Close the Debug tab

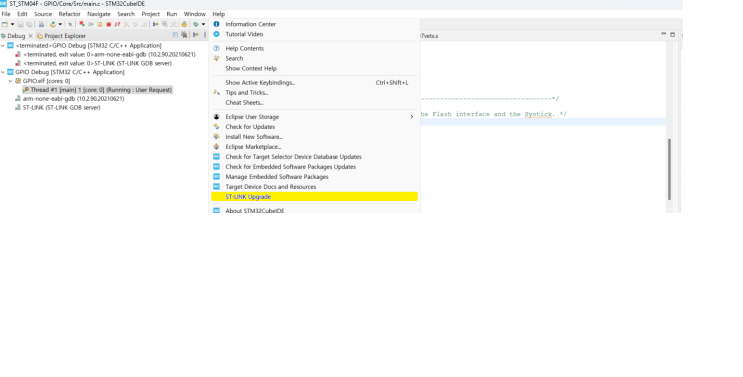(31, 36)
